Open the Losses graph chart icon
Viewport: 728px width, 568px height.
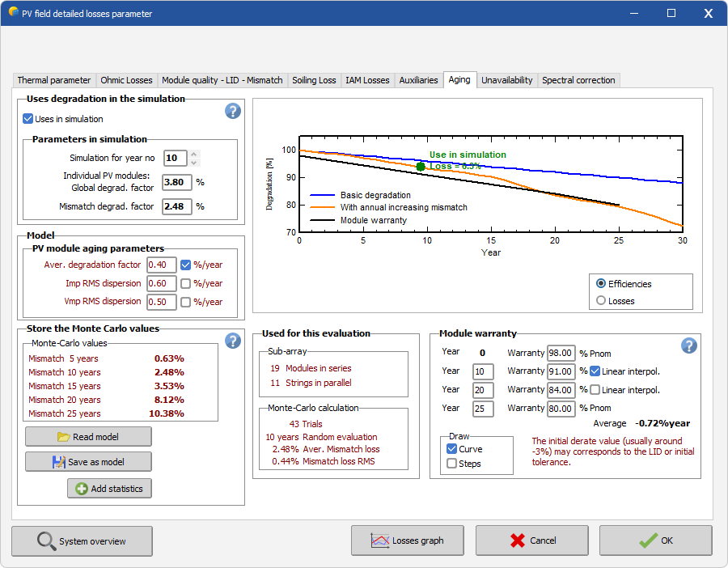[x=380, y=540]
